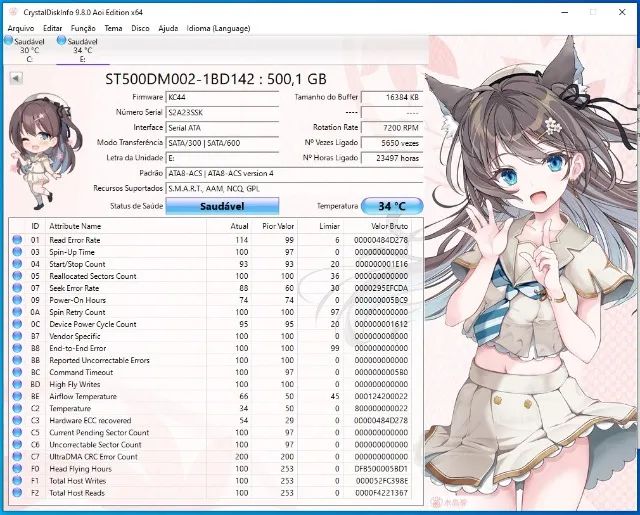640x515 pixels.
Task: Click the Rotation Rate value 7200 RPM
Action: pos(392,128)
